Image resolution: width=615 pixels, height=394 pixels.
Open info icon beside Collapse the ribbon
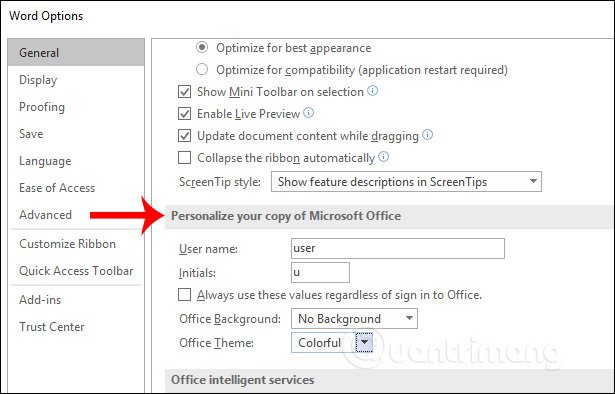click(x=384, y=157)
